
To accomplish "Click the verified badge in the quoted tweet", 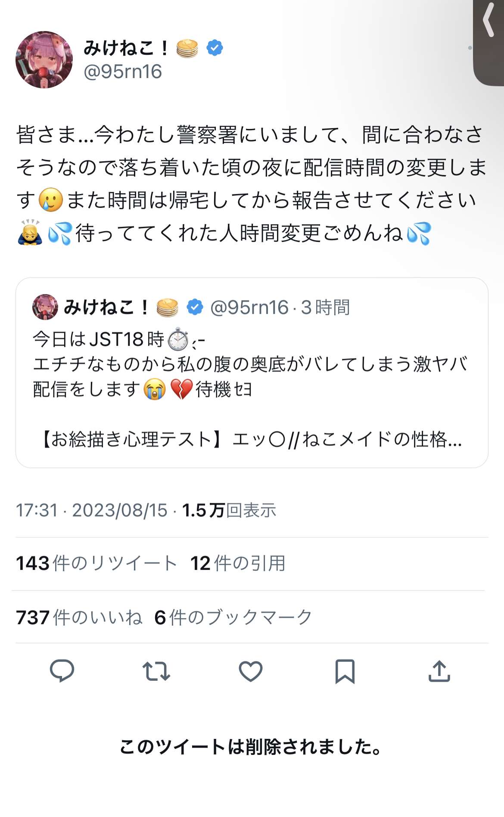I will (195, 307).
